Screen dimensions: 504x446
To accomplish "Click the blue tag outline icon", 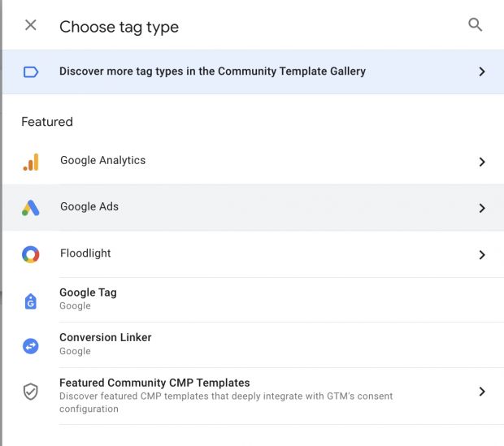I will pyautogui.click(x=31, y=71).
